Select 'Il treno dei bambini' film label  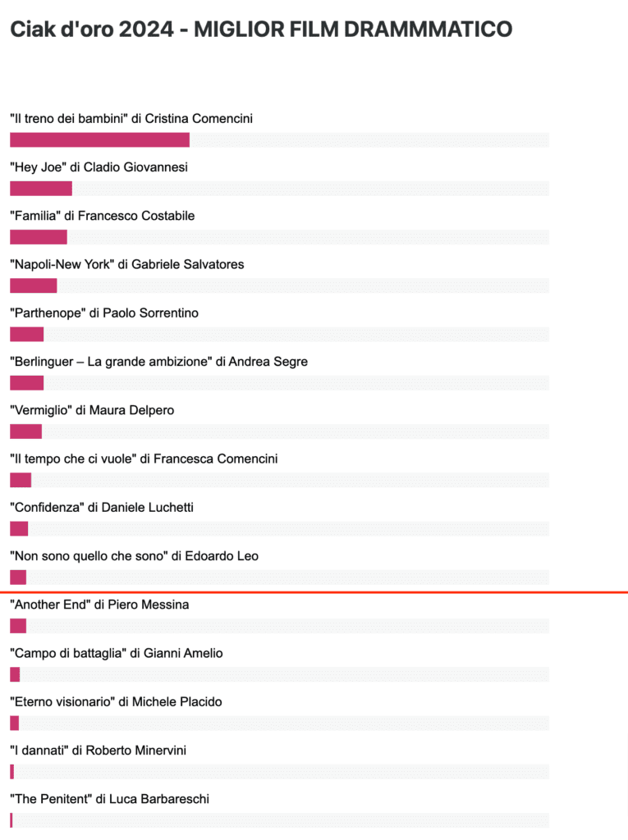click(x=131, y=118)
